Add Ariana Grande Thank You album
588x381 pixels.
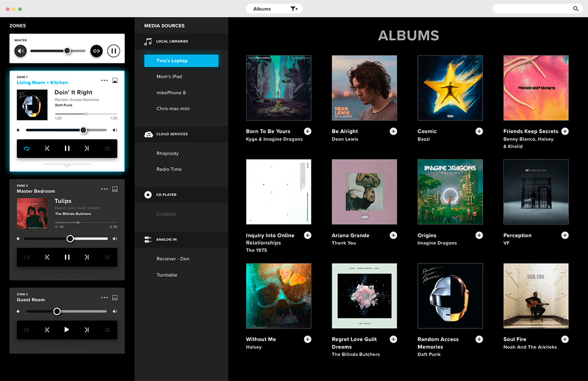pos(394,235)
